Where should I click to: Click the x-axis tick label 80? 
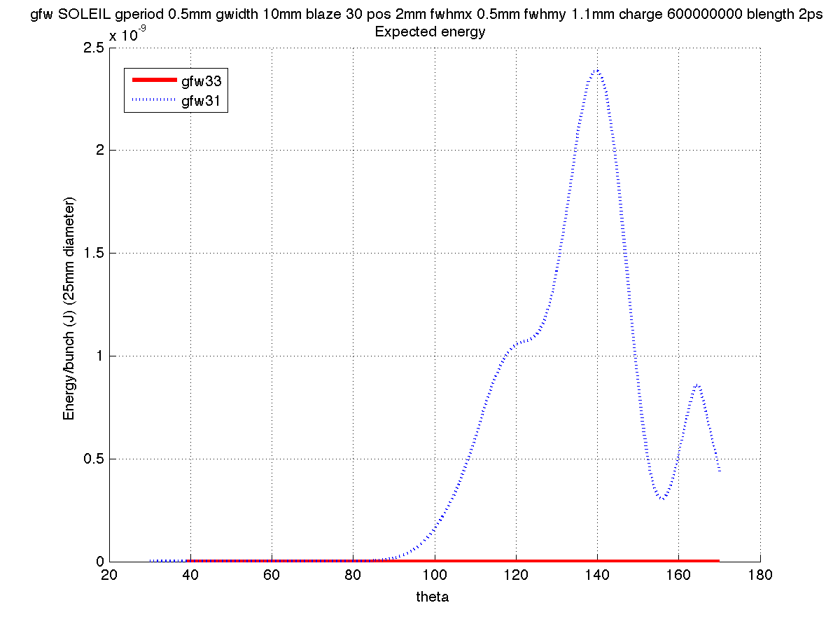[x=353, y=576]
